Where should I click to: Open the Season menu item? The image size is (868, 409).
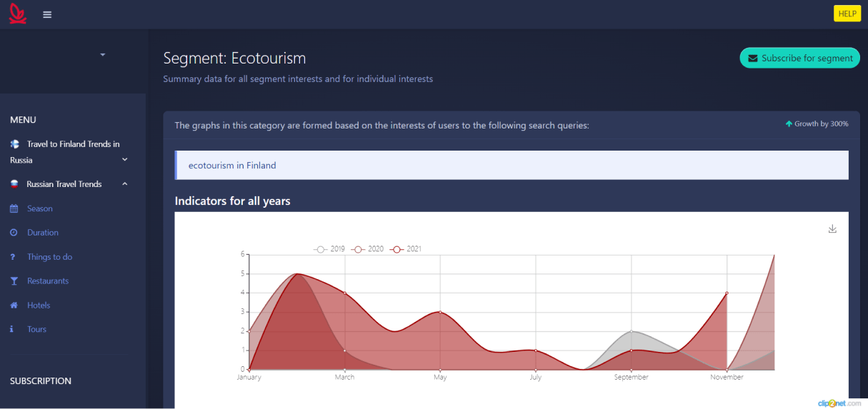pyautogui.click(x=40, y=208)
